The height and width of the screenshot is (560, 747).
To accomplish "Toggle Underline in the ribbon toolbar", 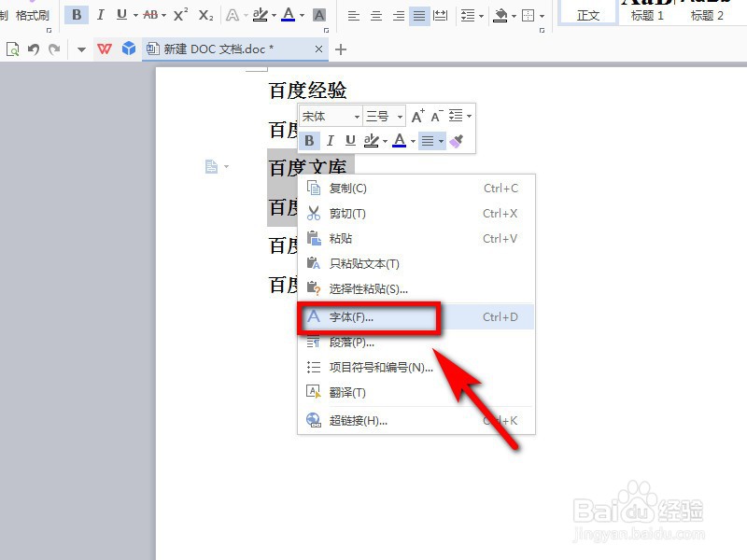I will [x=122, y=15].
